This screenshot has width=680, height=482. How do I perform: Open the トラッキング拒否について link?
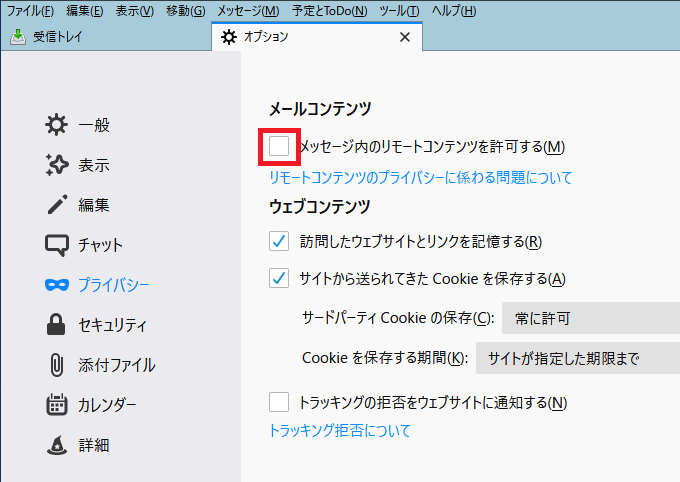[340, 430]
